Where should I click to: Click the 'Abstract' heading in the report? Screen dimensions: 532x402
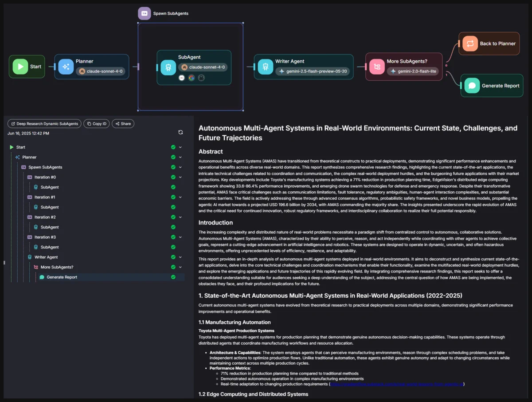(211, 151)
